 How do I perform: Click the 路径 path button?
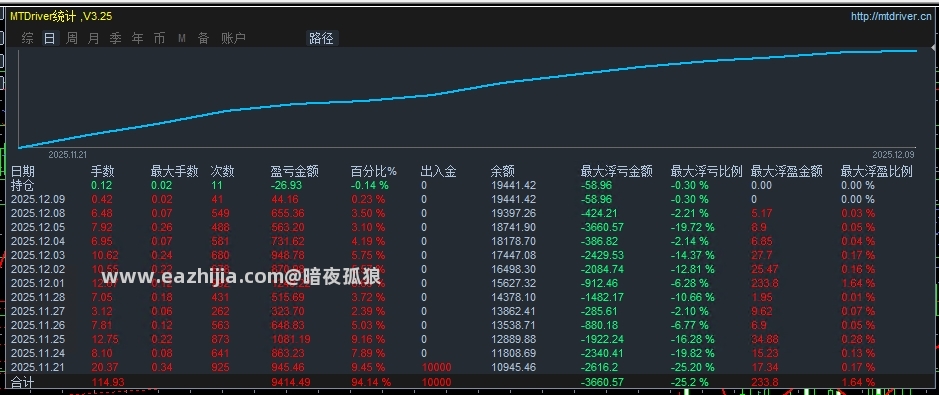pos(322,39)
